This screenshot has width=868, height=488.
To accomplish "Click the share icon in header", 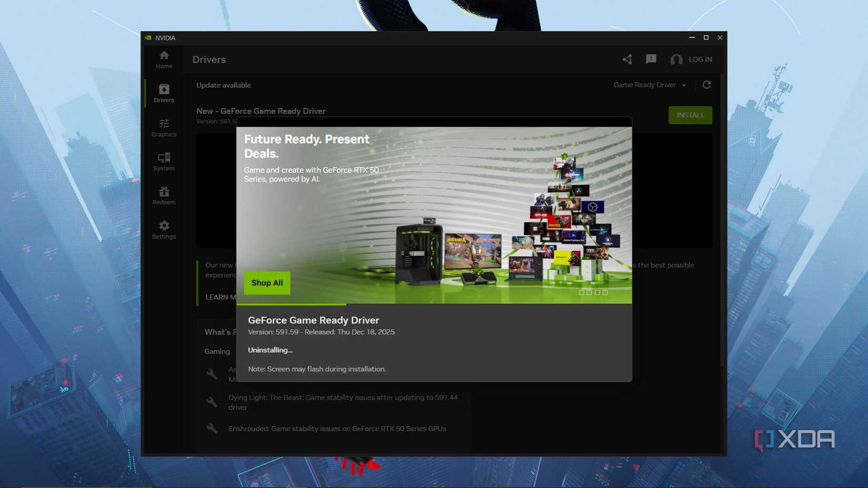I will 627,59.
